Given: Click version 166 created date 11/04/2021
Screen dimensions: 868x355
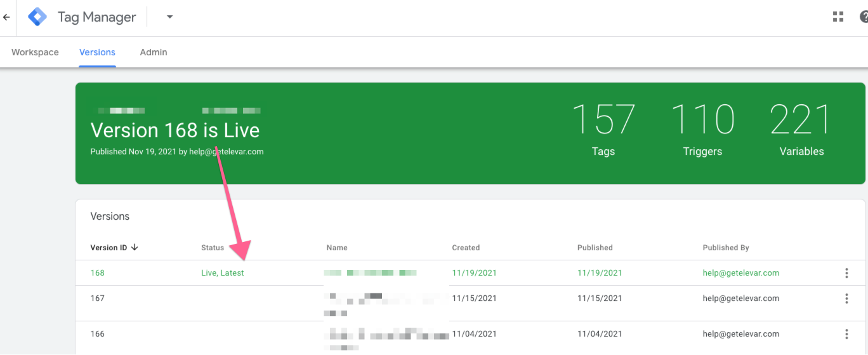Looking at the screenshot, I should tap(474, 334).
